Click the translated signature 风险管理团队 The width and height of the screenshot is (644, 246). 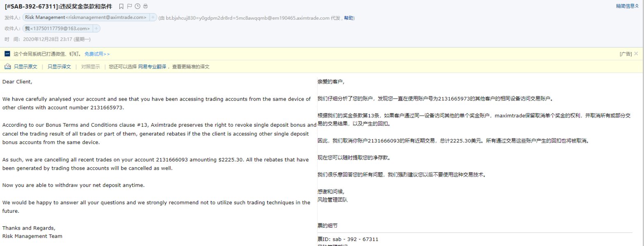coord(332,200)
